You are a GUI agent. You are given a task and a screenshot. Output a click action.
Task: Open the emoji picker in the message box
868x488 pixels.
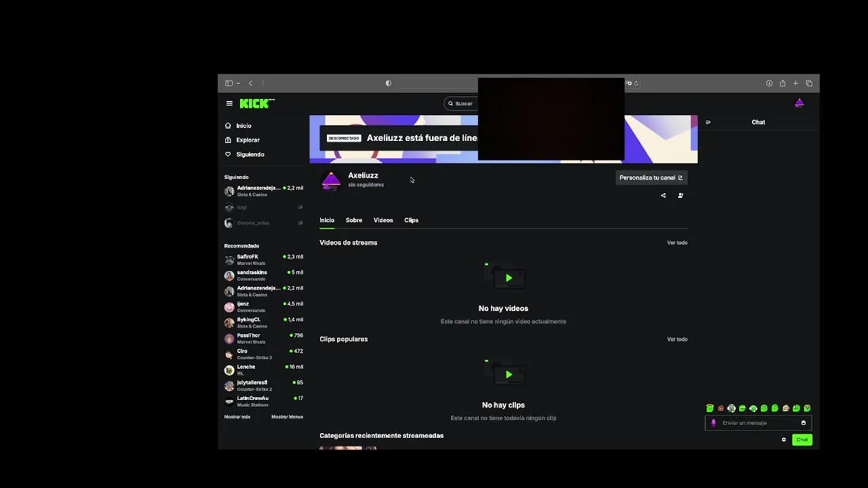click(x=804, y=423)
